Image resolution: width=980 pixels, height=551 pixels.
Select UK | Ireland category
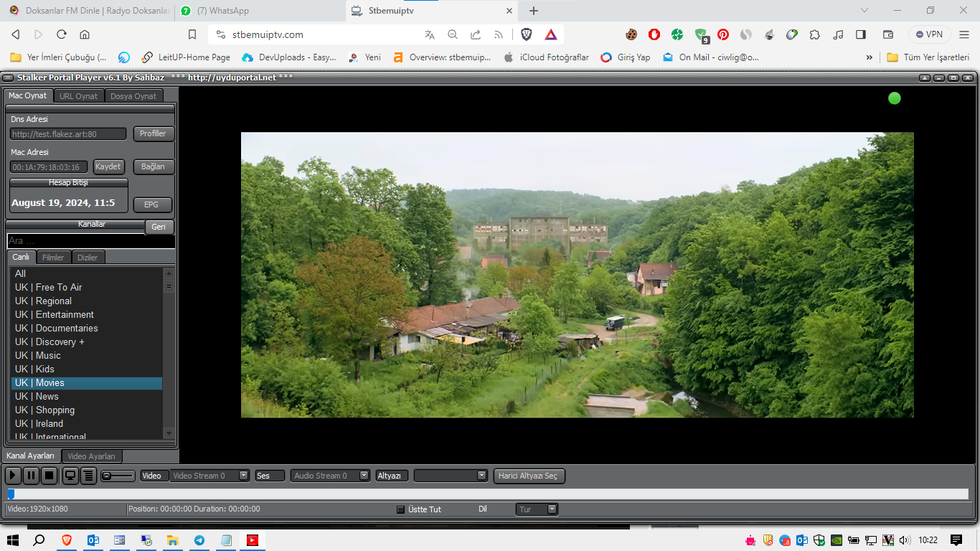[x=86, y=423]
